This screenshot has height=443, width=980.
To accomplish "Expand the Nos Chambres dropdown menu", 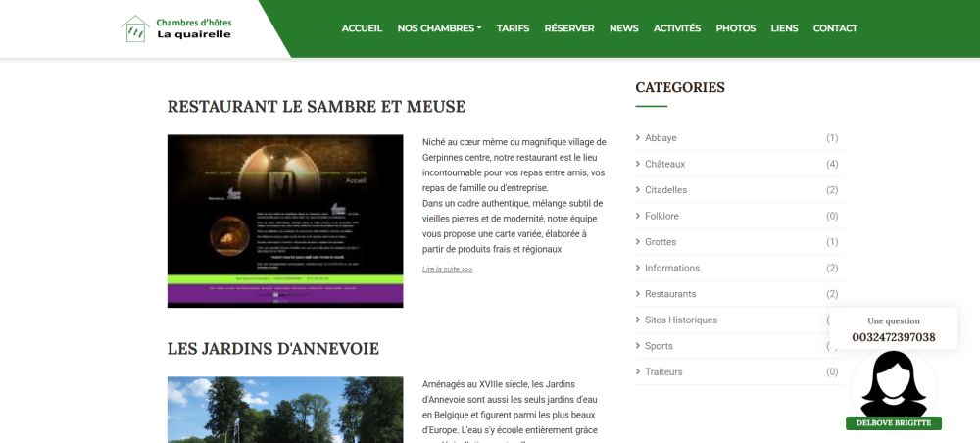I will point(439,28).
